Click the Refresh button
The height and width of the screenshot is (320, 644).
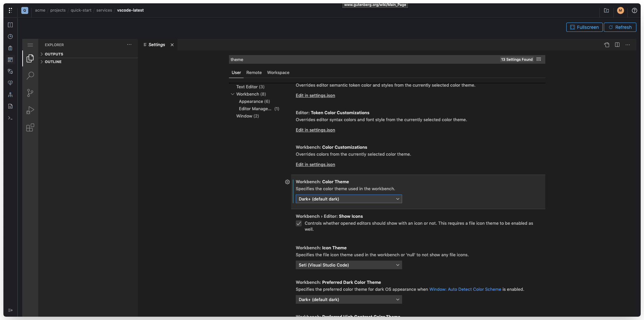(x=620, y=27)
